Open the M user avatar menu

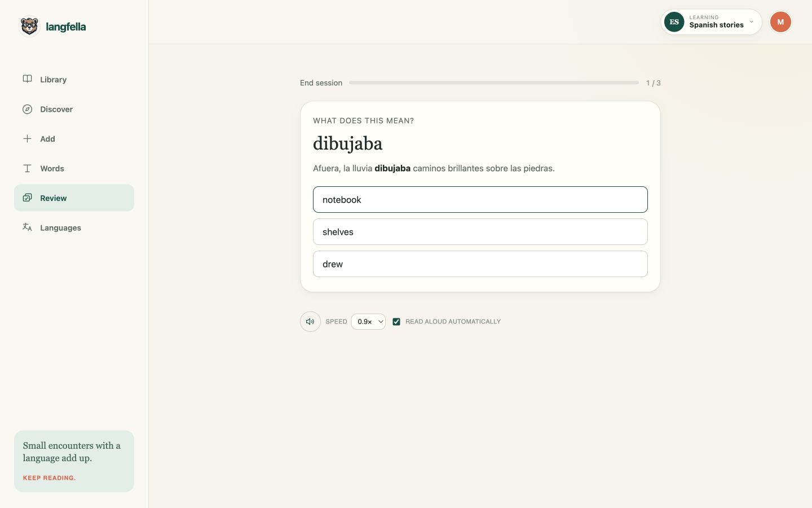[x=780, y=22]
